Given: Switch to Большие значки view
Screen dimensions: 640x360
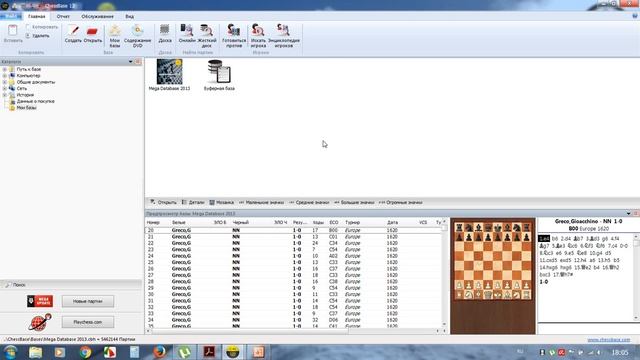Looking at the screenshot, I should tap(354, 202).
